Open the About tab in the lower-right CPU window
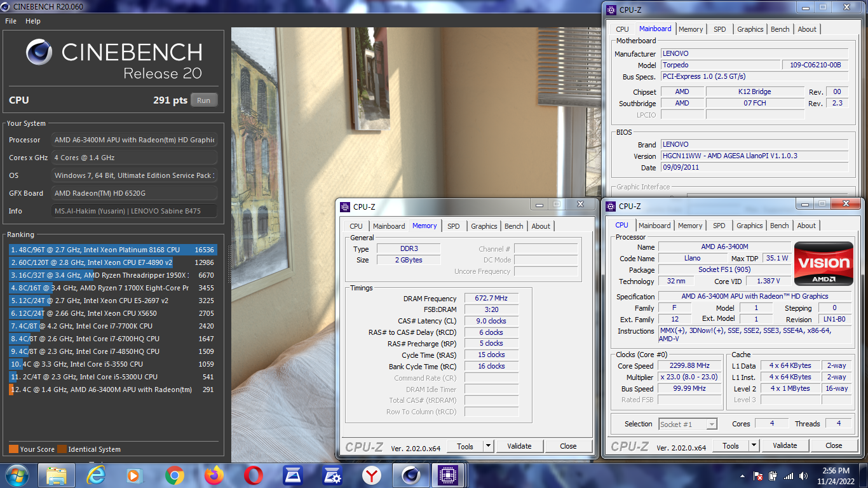 (x=806, y=226)
